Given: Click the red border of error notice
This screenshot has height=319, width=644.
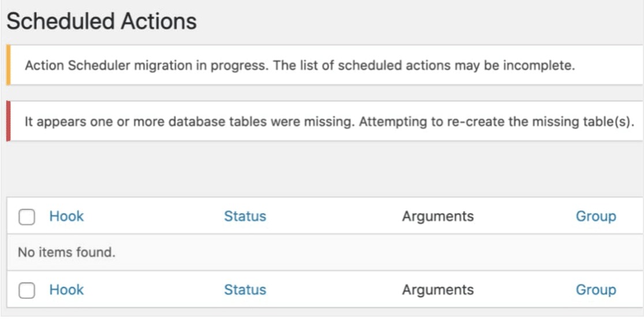Looking at the screenshot, I should (8, 122).
